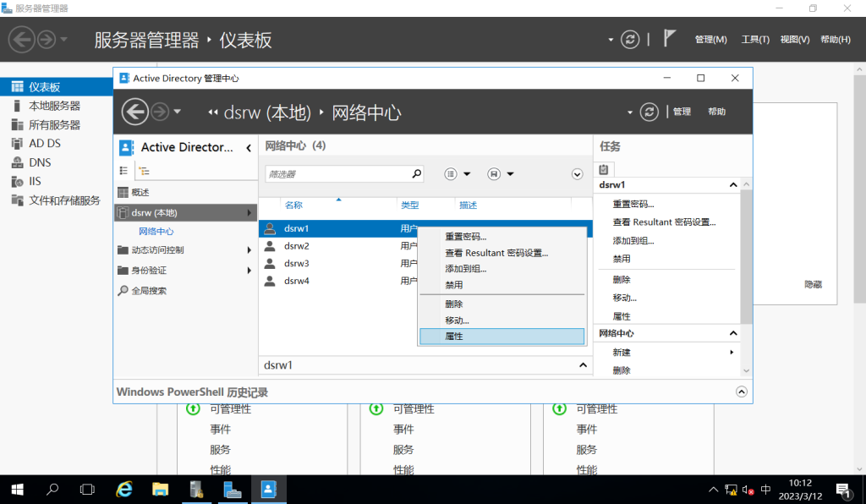Click 帮助 in the AD center header

pyautogui.click(x=717, y=112)
